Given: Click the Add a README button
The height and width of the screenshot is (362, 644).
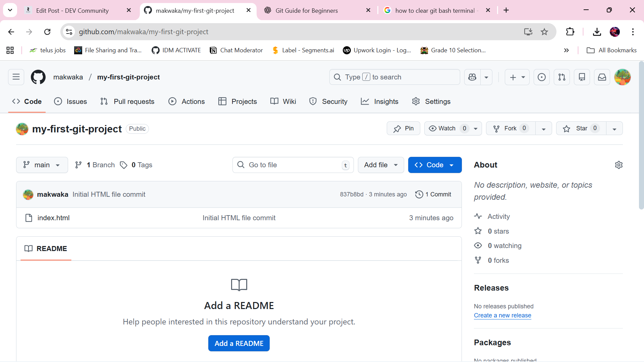Looking at the screenshot, I should point(239,343).
